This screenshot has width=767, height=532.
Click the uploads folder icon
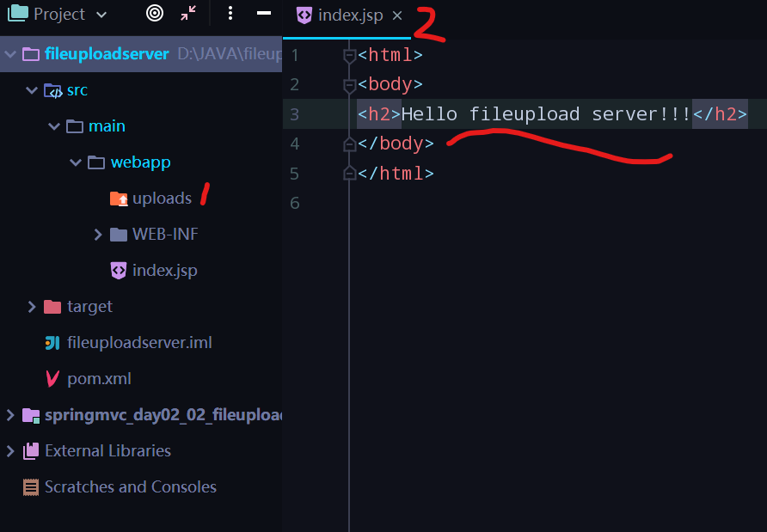119,199
